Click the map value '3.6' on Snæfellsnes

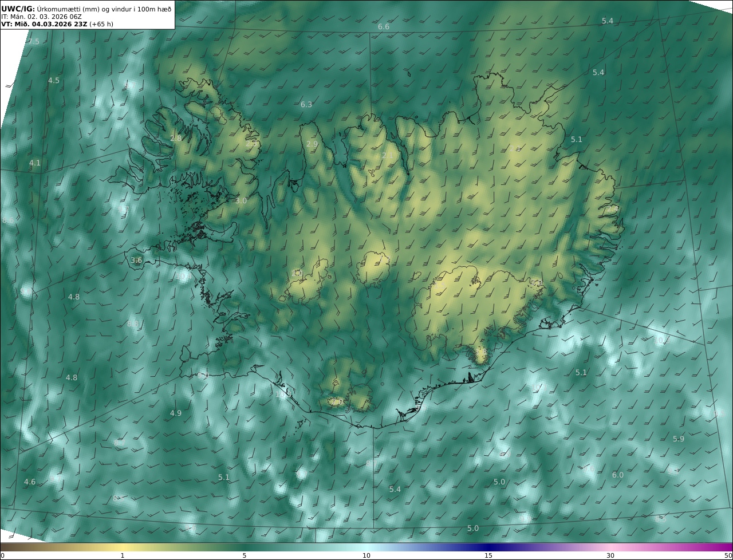(x=136, y=261)
